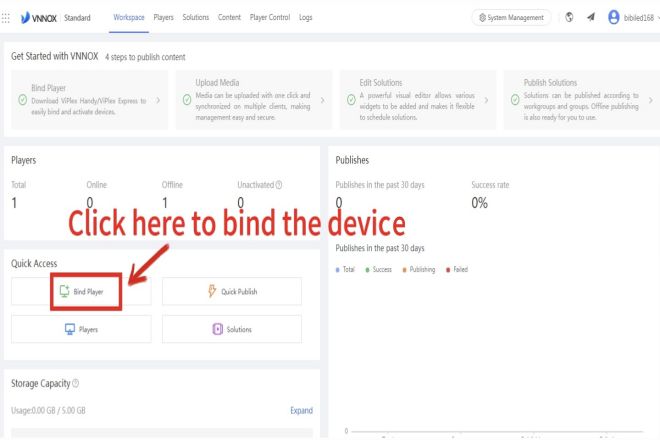Click the Edit Solutions getting started card
660x440 pixels.
tap(418, 100)
